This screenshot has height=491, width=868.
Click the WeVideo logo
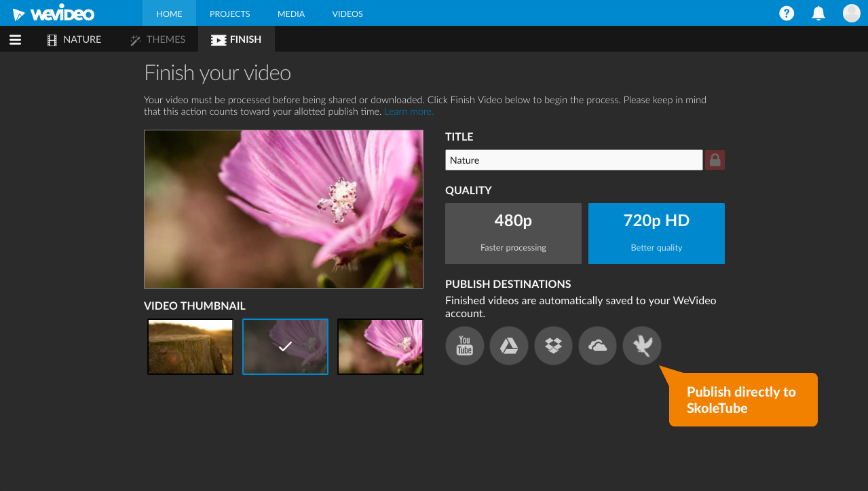[x=54, y=12]
